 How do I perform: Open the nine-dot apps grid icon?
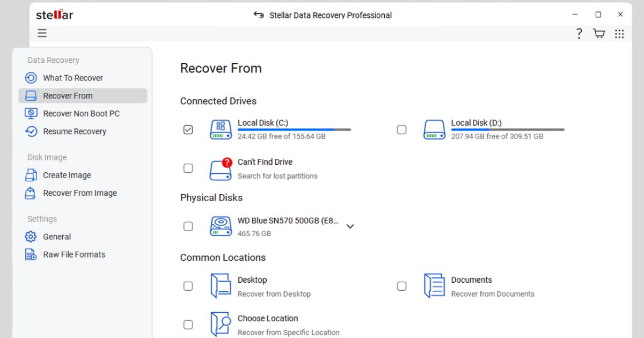pos(619,34)
